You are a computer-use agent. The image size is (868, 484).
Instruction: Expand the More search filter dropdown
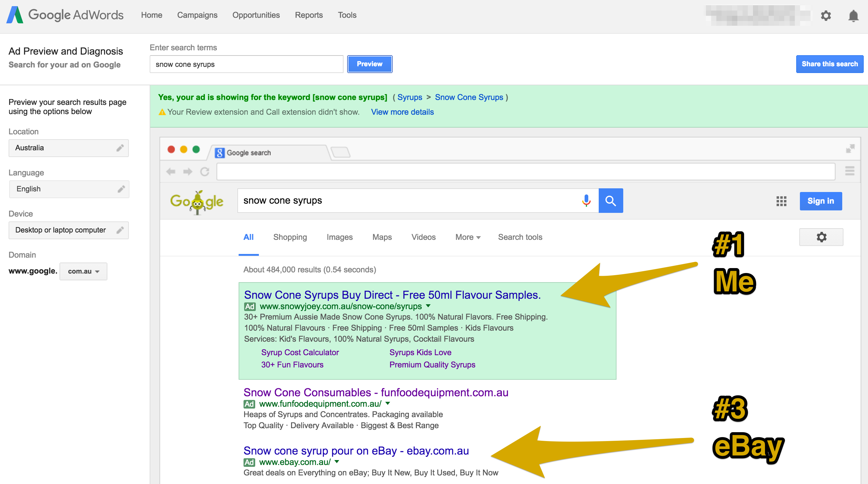pos(468,237)
